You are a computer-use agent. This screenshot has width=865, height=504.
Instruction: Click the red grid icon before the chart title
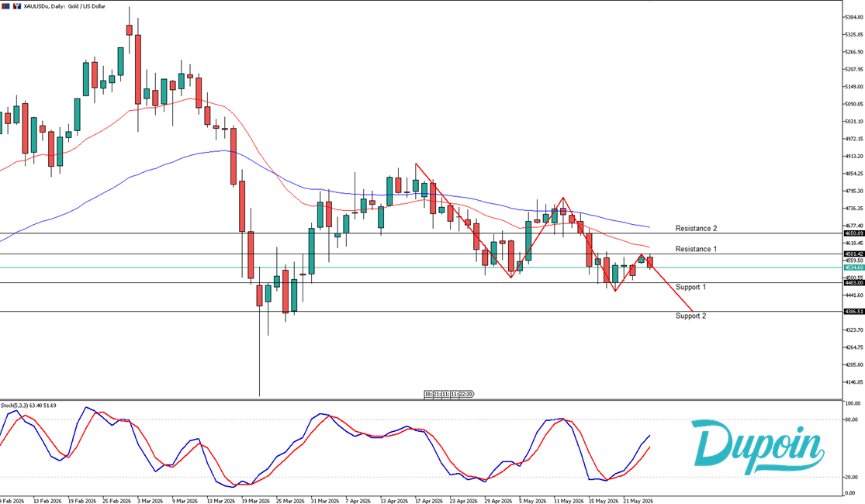5,6
